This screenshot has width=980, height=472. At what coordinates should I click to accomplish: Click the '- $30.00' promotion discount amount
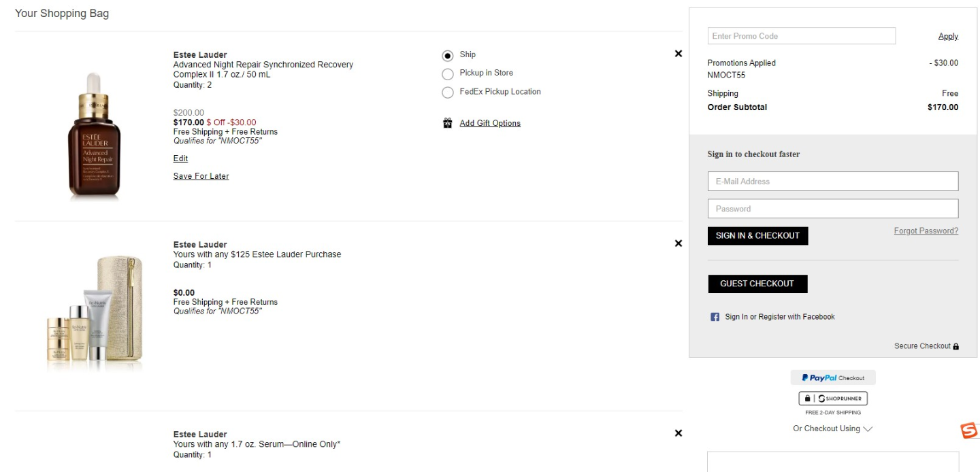coord(943,63)
